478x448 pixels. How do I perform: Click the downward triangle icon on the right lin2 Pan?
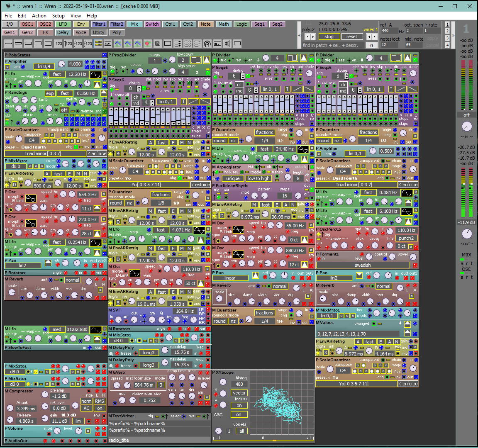[359, 276]
